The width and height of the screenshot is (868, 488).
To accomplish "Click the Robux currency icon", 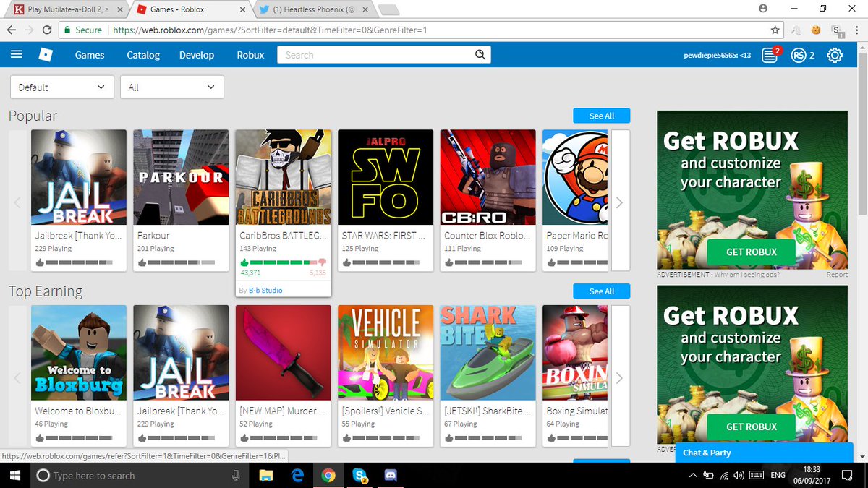I will click(x=799, y=55).
